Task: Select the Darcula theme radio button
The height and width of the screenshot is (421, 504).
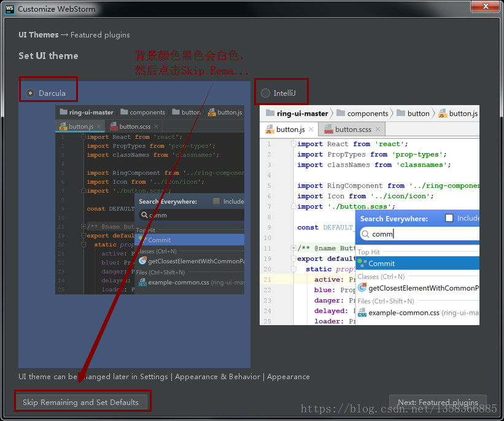Action: (x=30, y=93)
